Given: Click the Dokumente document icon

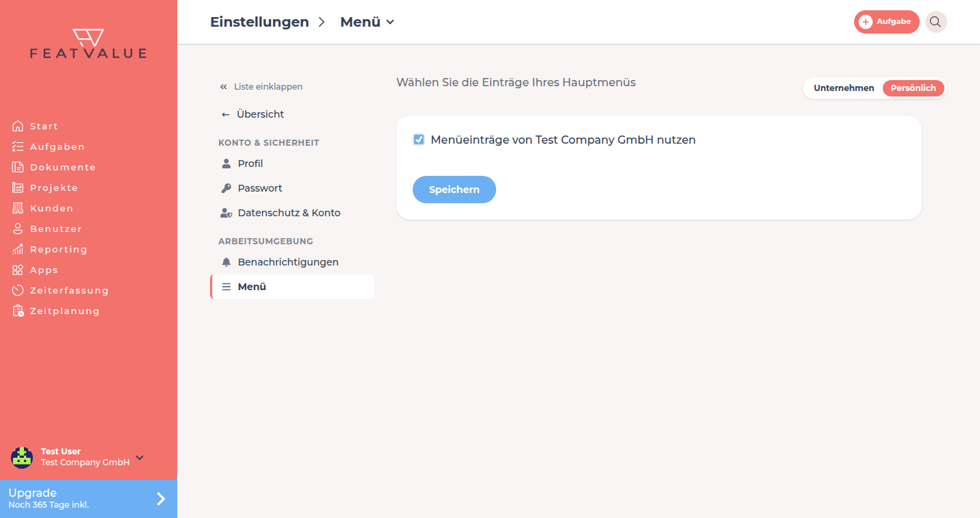Looking at the screenshot, I should pos(18,167).
